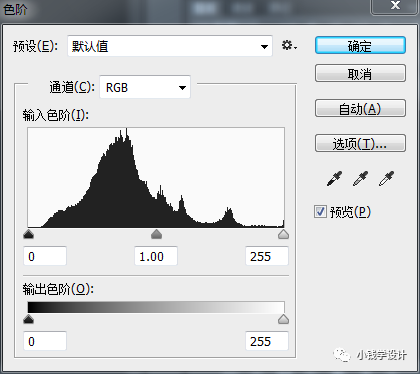Select the white point eyedropper
Screen dimensions: 420x374
[x=386, y=179]
